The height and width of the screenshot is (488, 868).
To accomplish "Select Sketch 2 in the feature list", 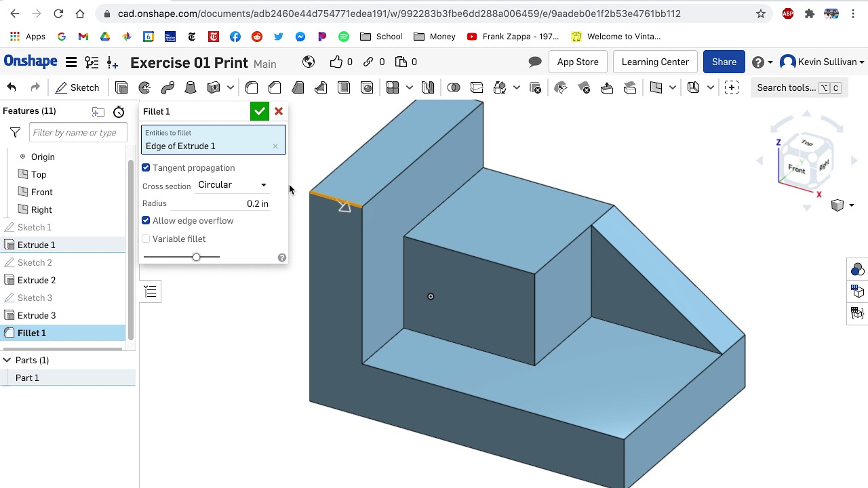I will coord(35,262).
